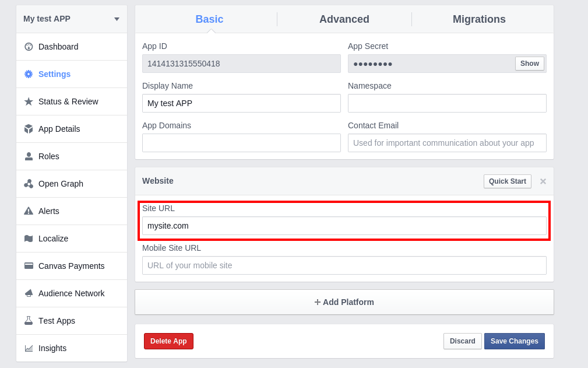
Task: Click the Roles person icon
Action: coord(29,156)
